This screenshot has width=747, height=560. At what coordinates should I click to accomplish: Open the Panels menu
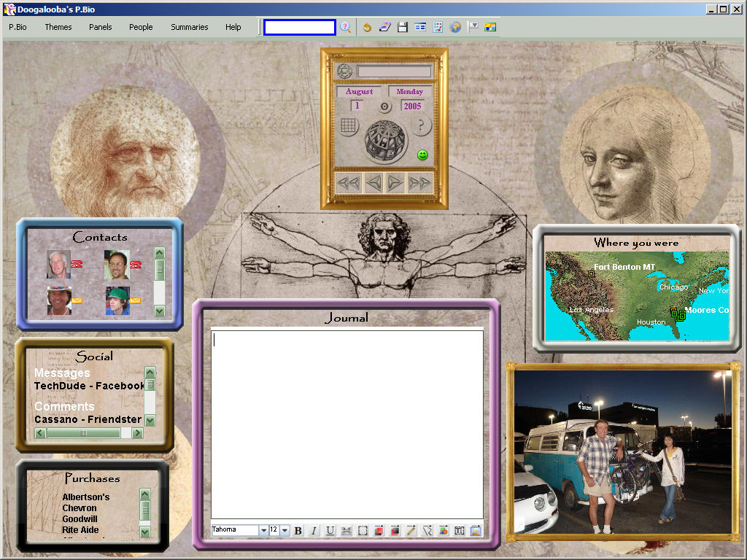click(x=101, y=27)
